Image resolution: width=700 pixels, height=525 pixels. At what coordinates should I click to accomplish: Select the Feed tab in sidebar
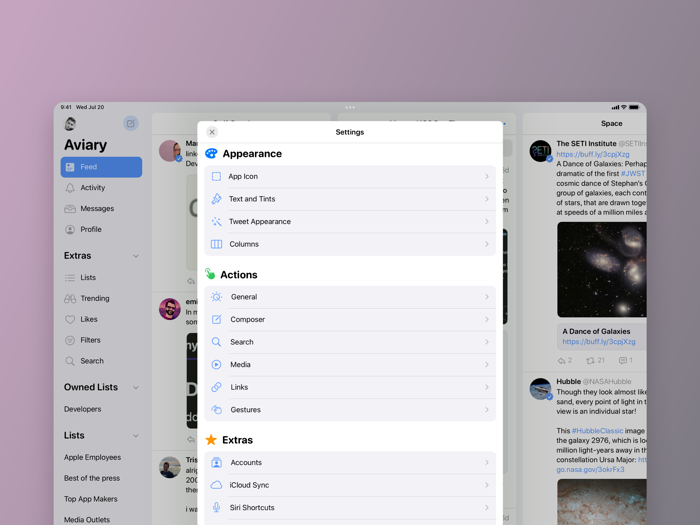101,167
